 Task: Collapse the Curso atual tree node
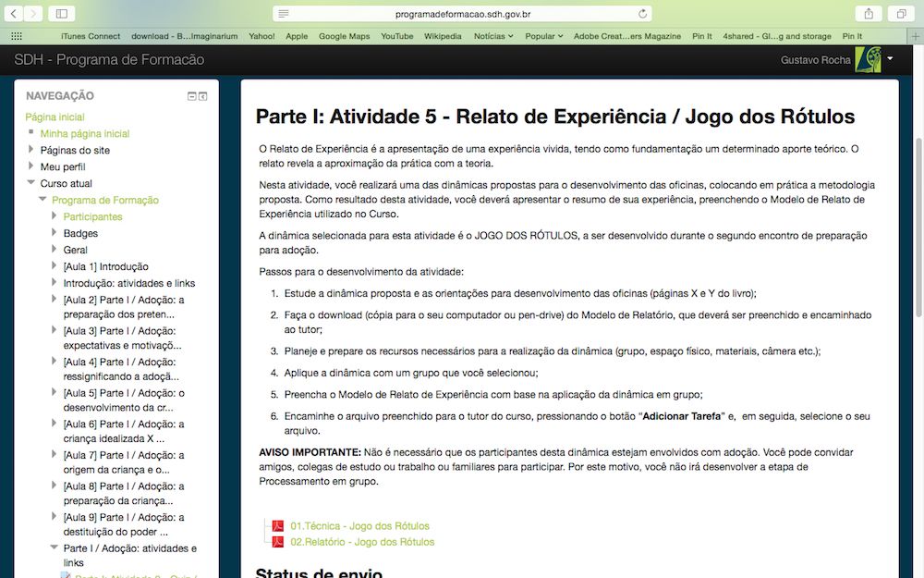[31, 183]
